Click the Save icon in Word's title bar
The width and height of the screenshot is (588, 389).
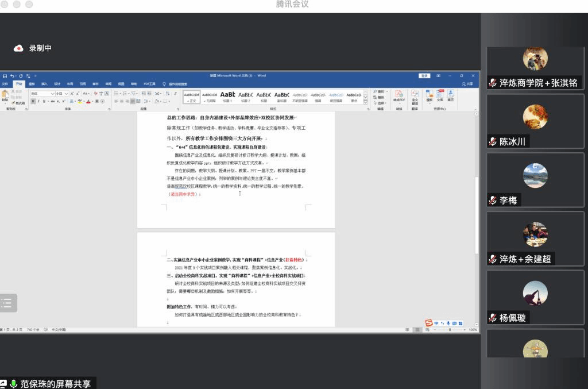coord(5,76)
